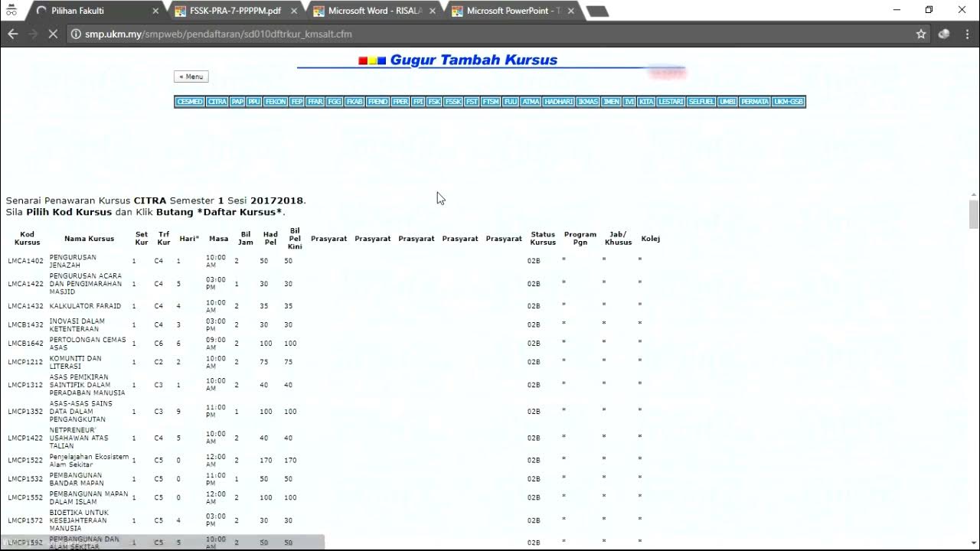The width and height of the screenshot is (980, 551).
Task: Click course code LMCB1432
Action: (x=26, y=325)
